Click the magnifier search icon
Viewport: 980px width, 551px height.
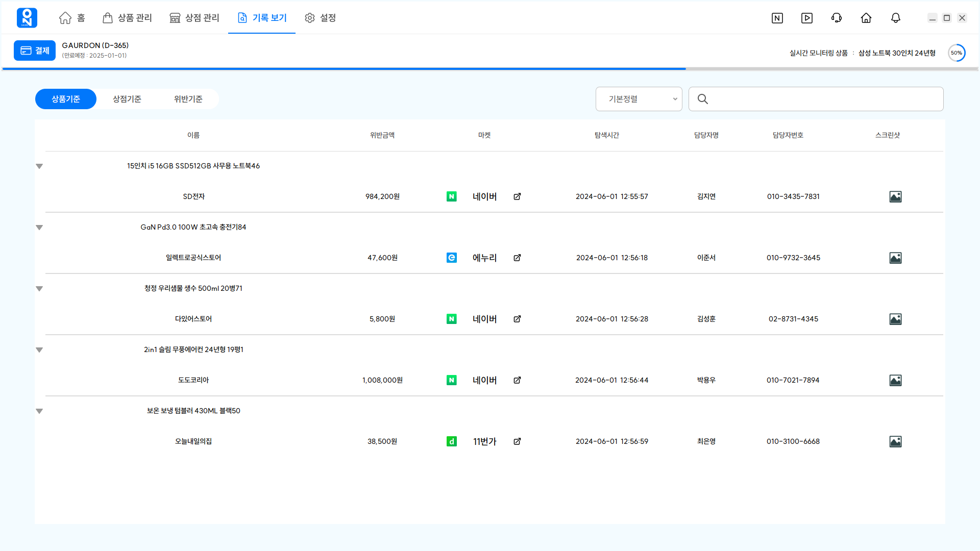pos(703,99)
